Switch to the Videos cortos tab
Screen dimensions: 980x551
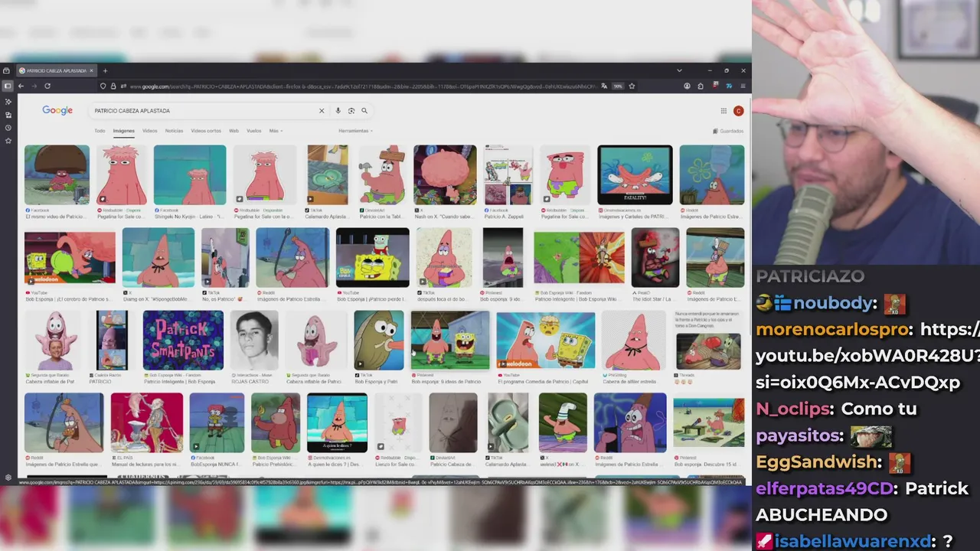pyautogui.click(x=206, y=131)
